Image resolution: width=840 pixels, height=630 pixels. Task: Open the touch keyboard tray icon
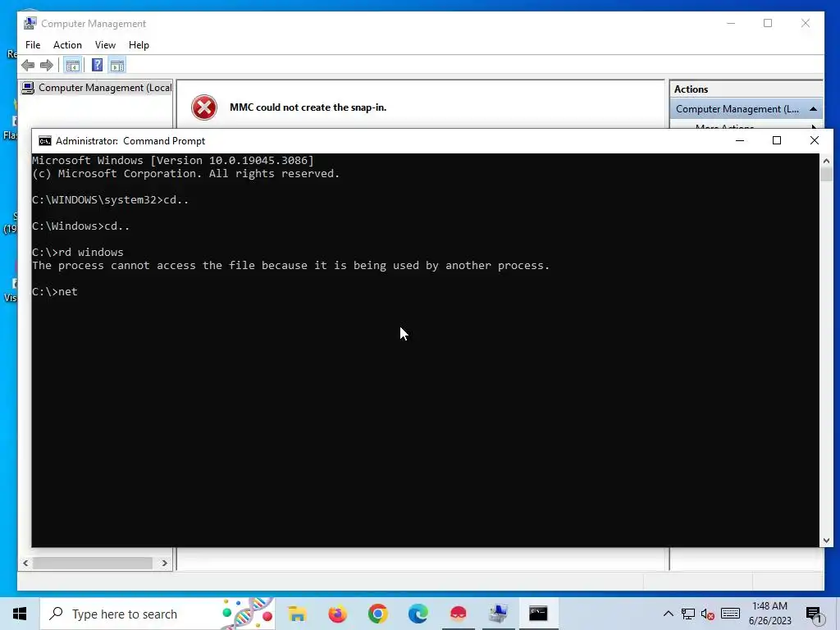(x=730, y=614)
